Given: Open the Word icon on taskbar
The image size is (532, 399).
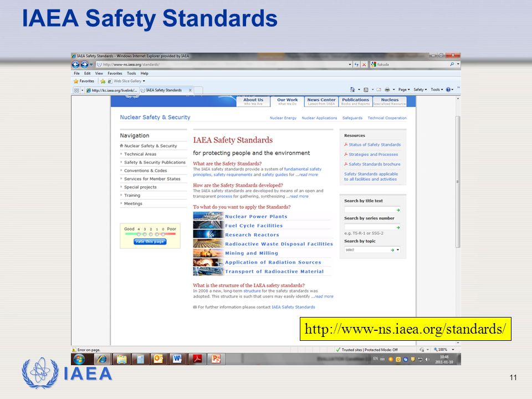Looking at the screenshot, I should (x=177, y=359).
